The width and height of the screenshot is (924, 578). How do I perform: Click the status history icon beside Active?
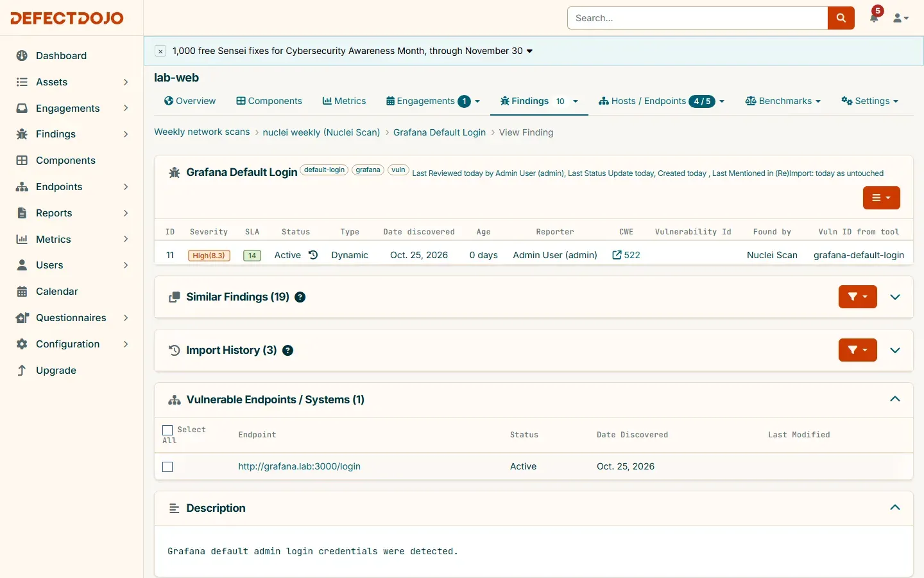pyautogui.click(x=313, y=255)
